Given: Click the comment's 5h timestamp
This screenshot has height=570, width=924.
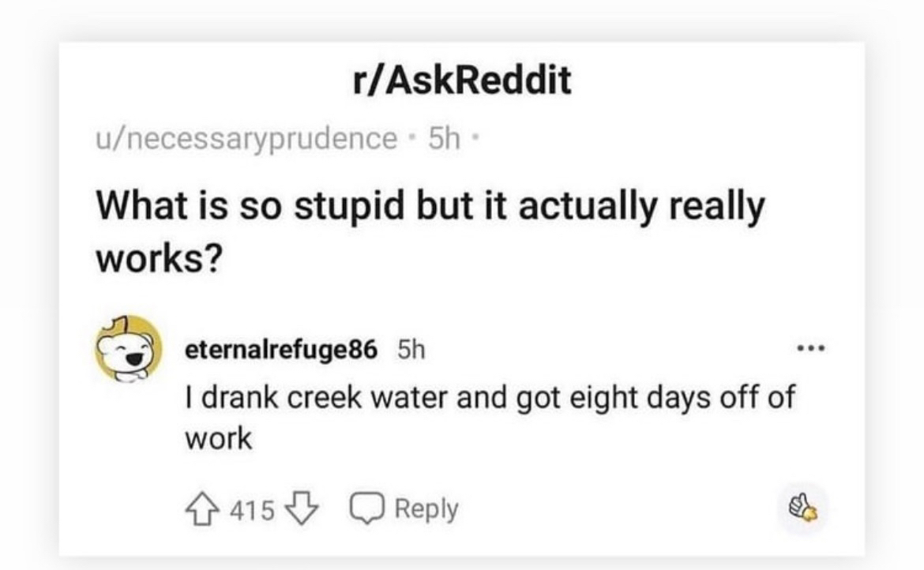Looking at the screenshot, I should [x=411, y=350].
